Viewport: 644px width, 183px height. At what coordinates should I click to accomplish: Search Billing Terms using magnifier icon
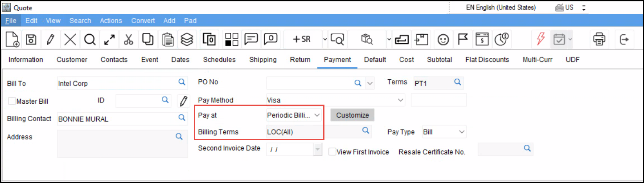click(365, 130)
